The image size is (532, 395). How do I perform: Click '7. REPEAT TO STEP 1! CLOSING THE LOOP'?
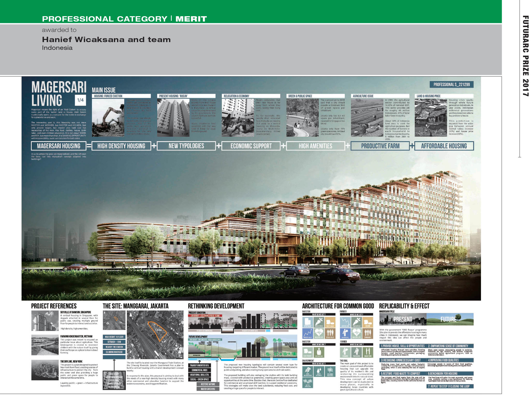[450, 386]
